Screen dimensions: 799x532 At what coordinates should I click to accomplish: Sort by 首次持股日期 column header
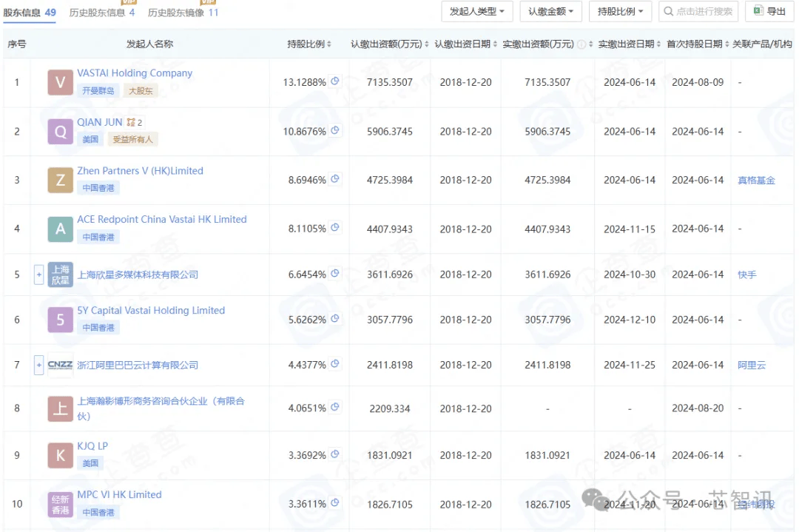tap(695, 44)
